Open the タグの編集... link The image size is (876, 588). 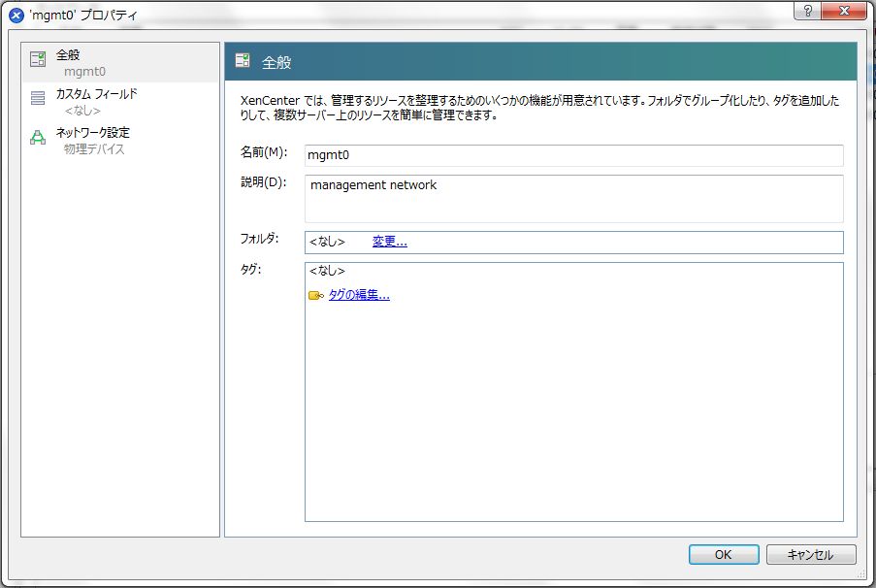click(x=358, y=296)
